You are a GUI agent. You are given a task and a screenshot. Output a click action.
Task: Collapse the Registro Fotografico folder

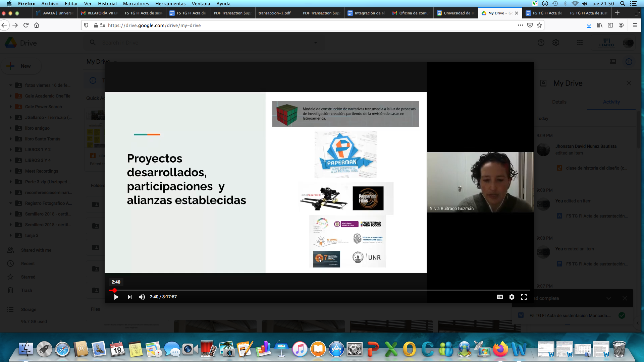click(x=11, y=203)
